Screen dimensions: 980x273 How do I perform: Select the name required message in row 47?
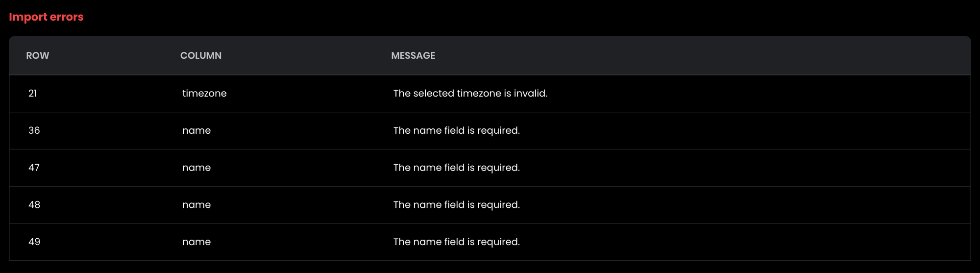coord(456,168)
